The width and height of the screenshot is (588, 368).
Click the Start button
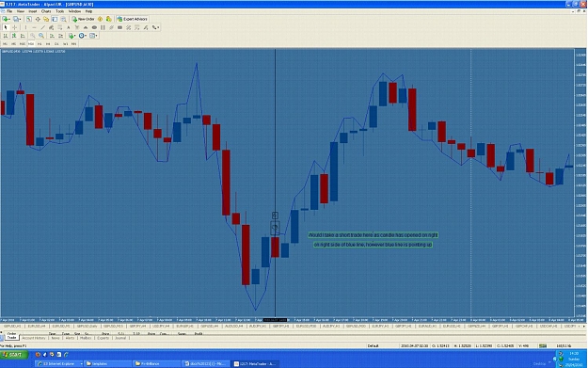tap(14, 355)
